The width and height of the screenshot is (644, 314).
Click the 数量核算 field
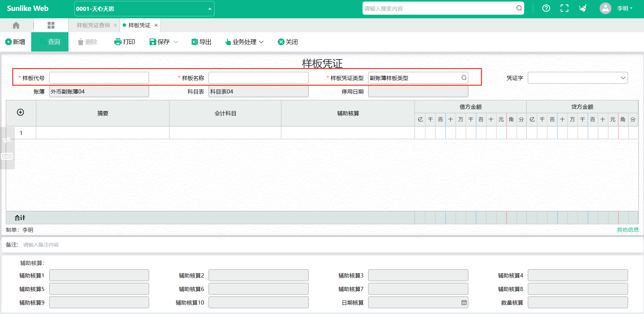coord(578,302)
